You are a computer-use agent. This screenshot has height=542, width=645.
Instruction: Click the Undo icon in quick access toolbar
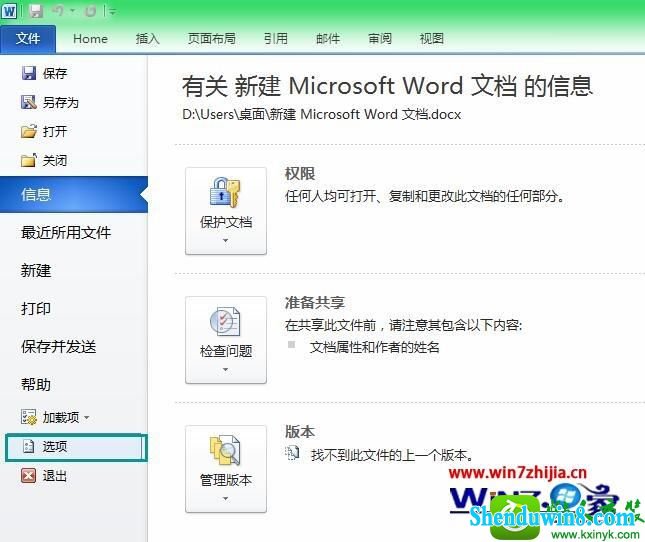(58, 10)
